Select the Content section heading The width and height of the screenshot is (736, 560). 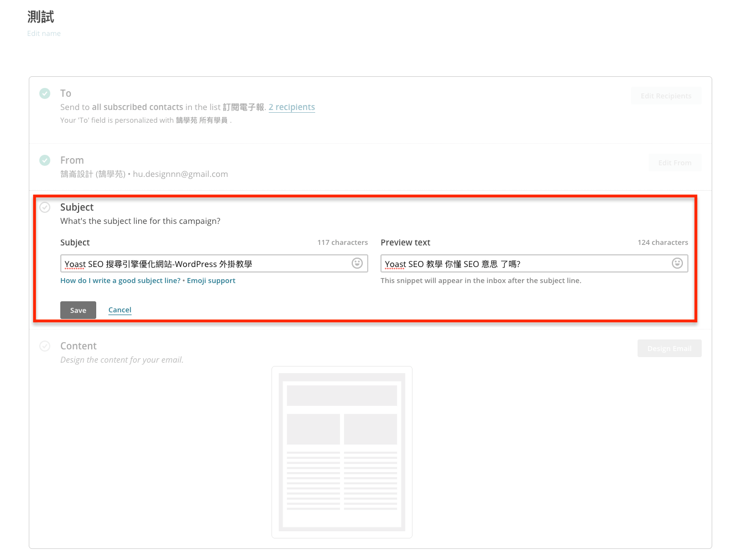click(79, 346)
